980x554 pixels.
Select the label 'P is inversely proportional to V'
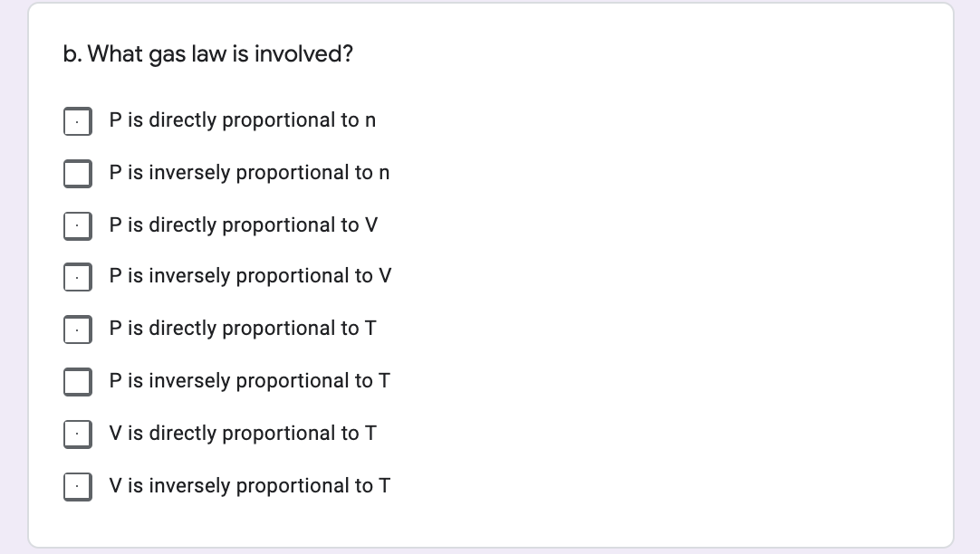click(x=249, y=276)
